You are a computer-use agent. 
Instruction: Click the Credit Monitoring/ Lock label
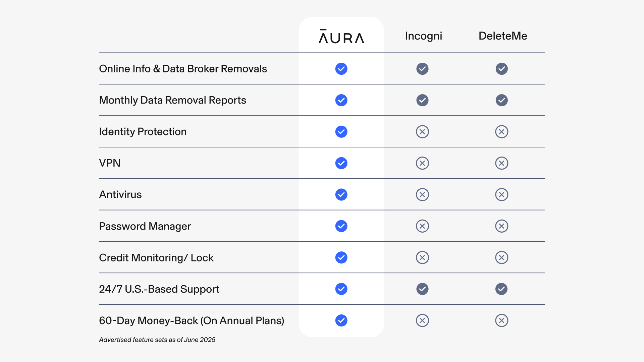(x=156, y=258)
